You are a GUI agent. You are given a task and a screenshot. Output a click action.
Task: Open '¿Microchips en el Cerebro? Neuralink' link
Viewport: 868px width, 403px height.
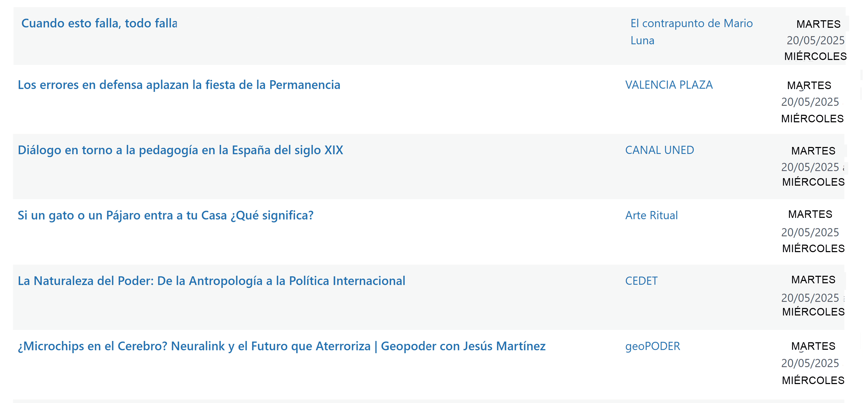tap(281, 346)
